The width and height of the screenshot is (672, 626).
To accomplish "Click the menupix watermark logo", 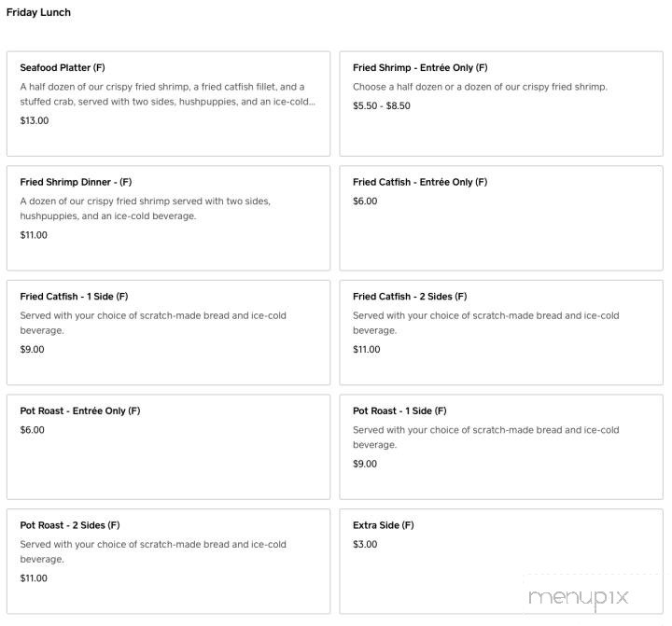I will pos(578,598).
